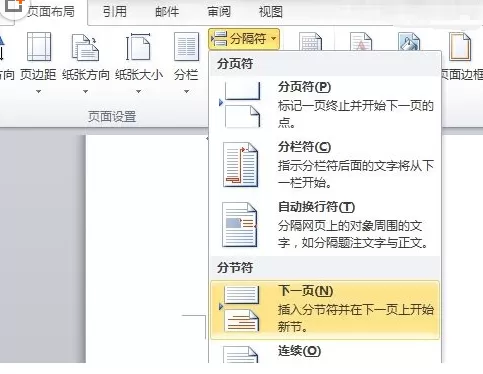Click the 自动换行符(T) wrapping icon
The height and width of the screenshot is (374, 483).
click(x=240, y=225)
